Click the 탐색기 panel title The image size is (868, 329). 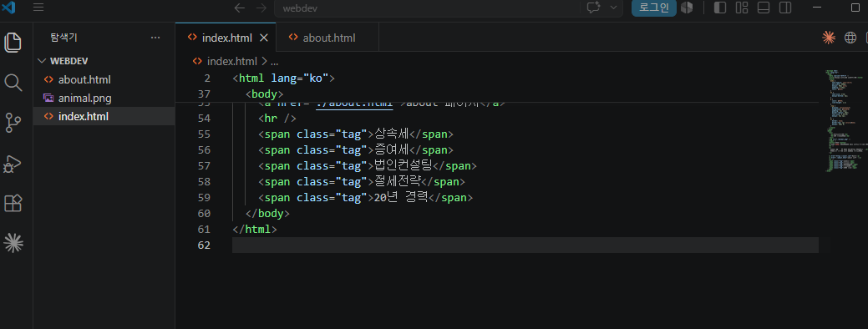[x=63, y=38]
